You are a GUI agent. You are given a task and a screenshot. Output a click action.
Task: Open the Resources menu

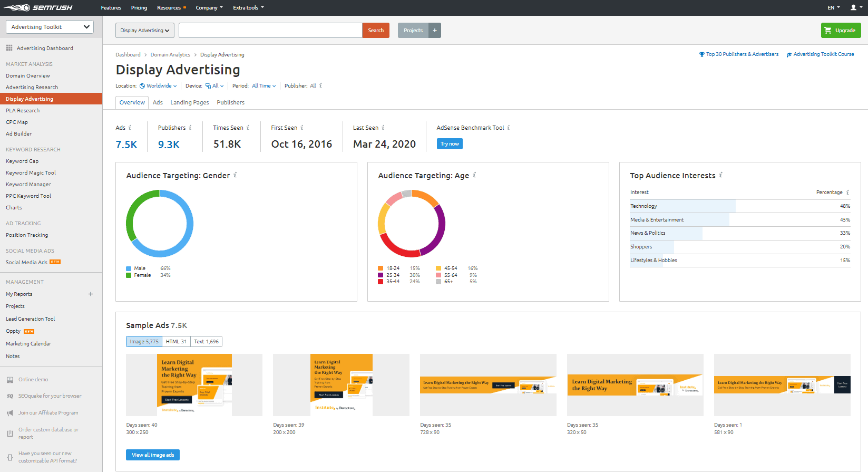171,8
